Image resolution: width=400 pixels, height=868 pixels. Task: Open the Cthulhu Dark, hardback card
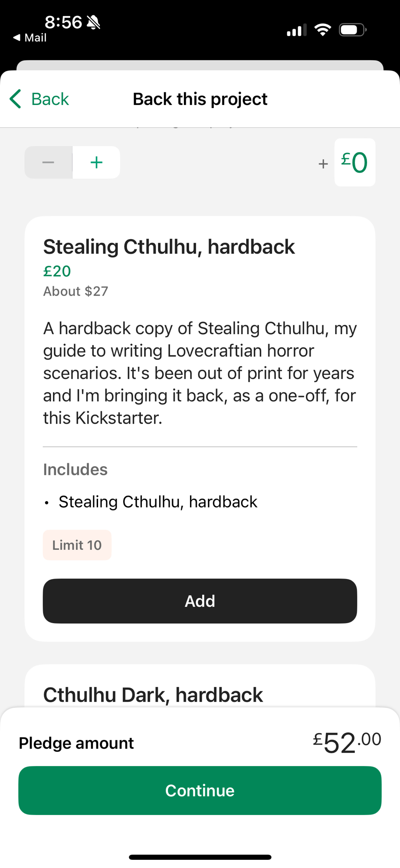coord(153,694)
